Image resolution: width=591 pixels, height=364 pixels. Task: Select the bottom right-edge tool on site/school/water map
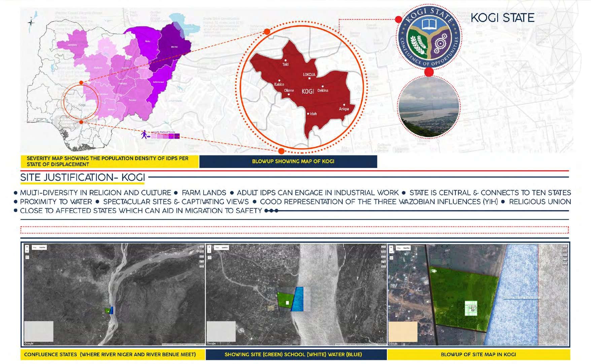pyautogui.click(x=384, y=266)
